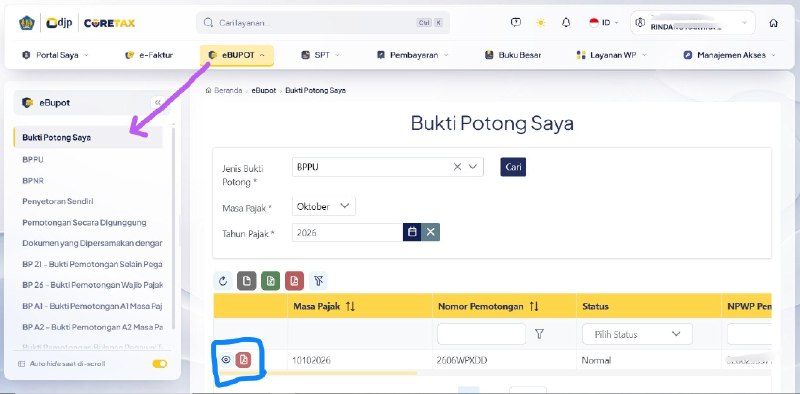
Task: Focus the Cari layanan search box
Action: pos(323,23)
